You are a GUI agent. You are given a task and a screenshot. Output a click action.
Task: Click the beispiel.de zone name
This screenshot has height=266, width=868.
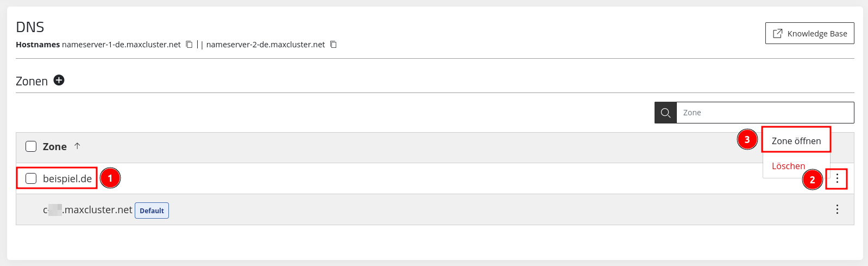coord(67,178)
